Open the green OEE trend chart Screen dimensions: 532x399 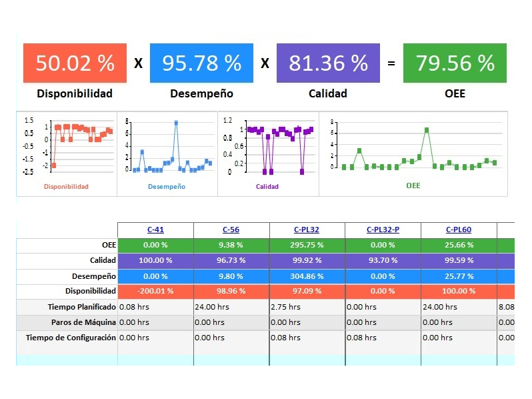[x=413, y=153]
